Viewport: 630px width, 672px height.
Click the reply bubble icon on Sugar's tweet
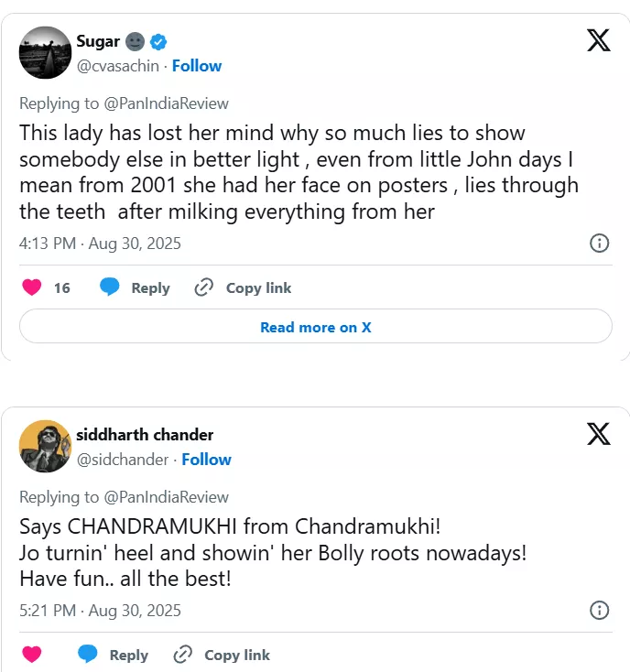110,287
